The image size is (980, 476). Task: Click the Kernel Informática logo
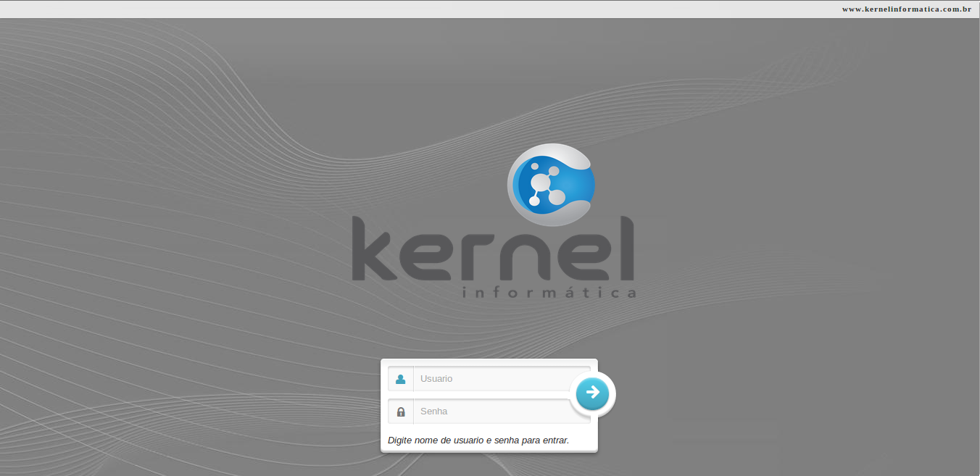click(493, 221)
